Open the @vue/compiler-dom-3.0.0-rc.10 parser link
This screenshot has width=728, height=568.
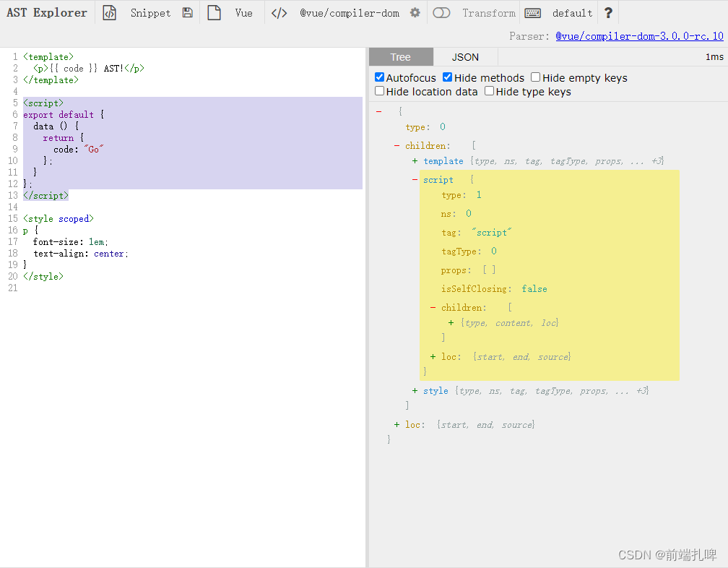click(639, 36)
